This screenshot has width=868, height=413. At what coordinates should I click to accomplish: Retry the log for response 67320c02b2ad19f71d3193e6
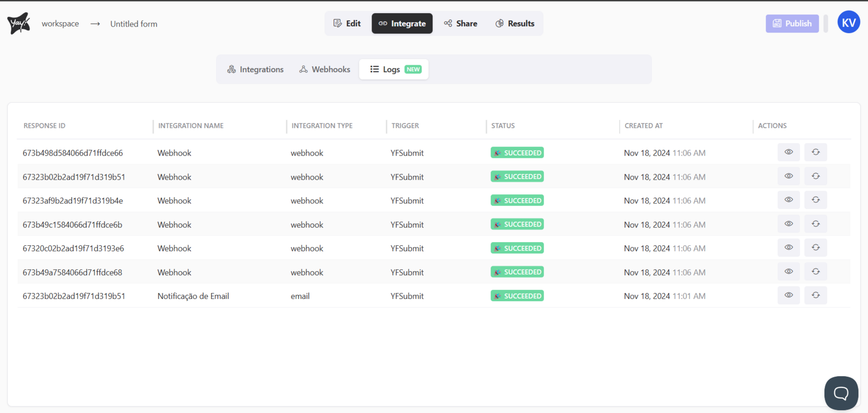815,248
